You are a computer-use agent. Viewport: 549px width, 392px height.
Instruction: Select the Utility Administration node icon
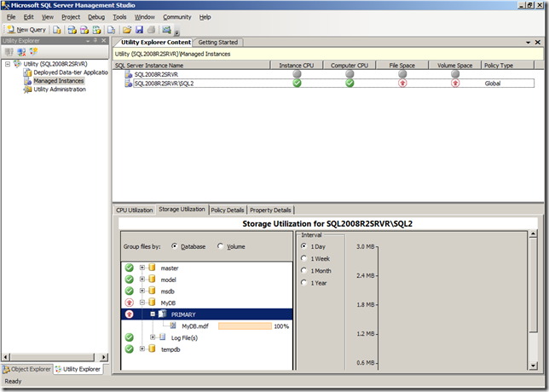point(27,89)
